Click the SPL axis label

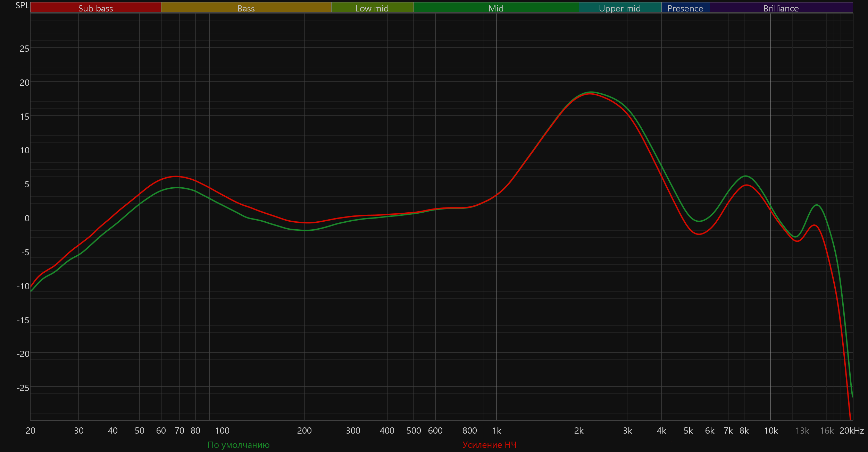[x=22, y=6]
